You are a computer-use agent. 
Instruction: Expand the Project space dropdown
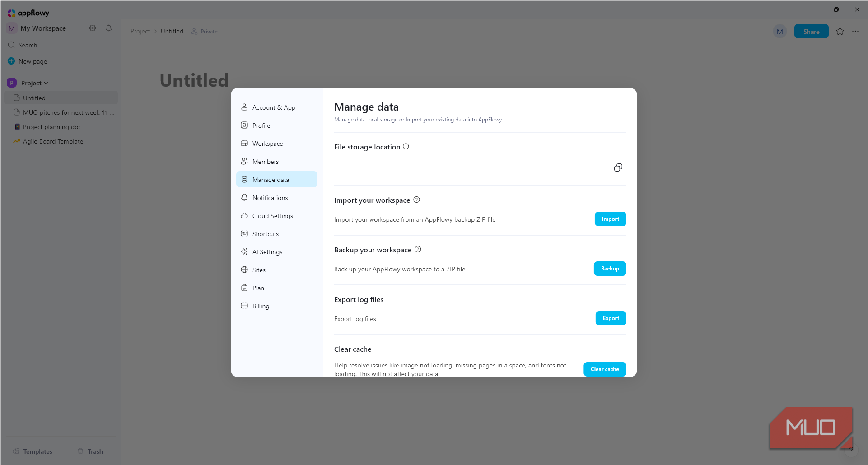46,83
